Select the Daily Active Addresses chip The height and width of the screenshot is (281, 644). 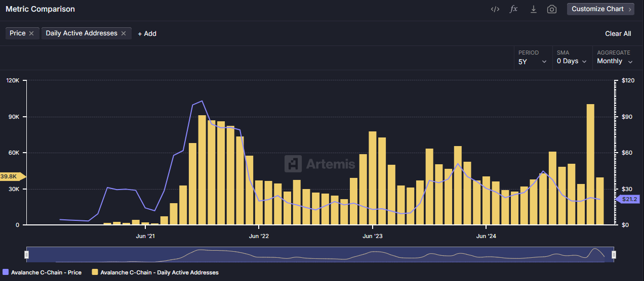click(x=81, y=33)
